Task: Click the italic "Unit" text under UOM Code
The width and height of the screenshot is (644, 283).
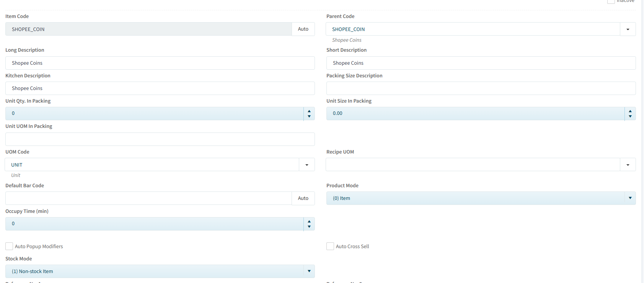Action: (x=16, y=175)
